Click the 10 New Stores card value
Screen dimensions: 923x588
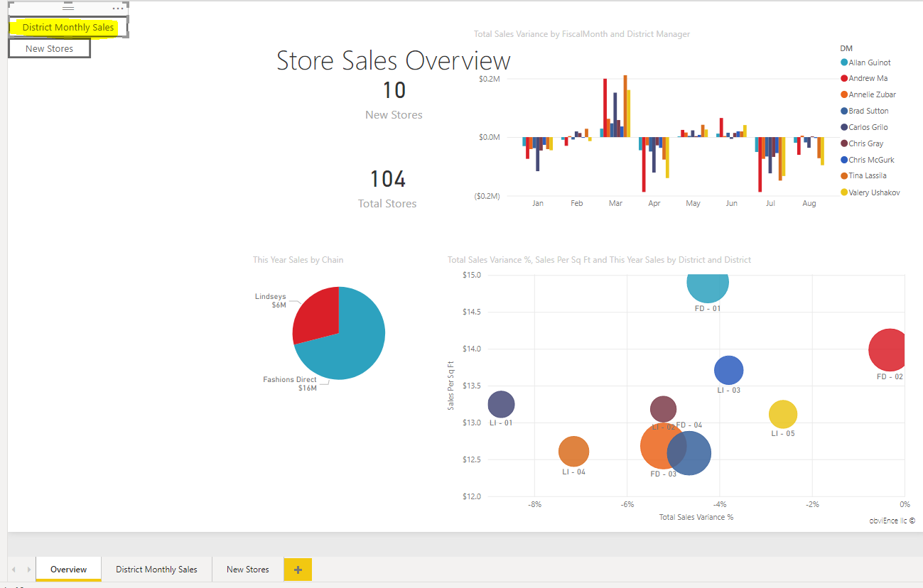click(394, 90)
